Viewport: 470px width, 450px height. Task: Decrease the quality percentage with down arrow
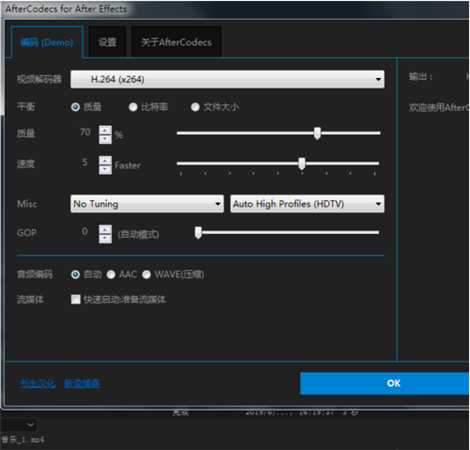point(105,139)
